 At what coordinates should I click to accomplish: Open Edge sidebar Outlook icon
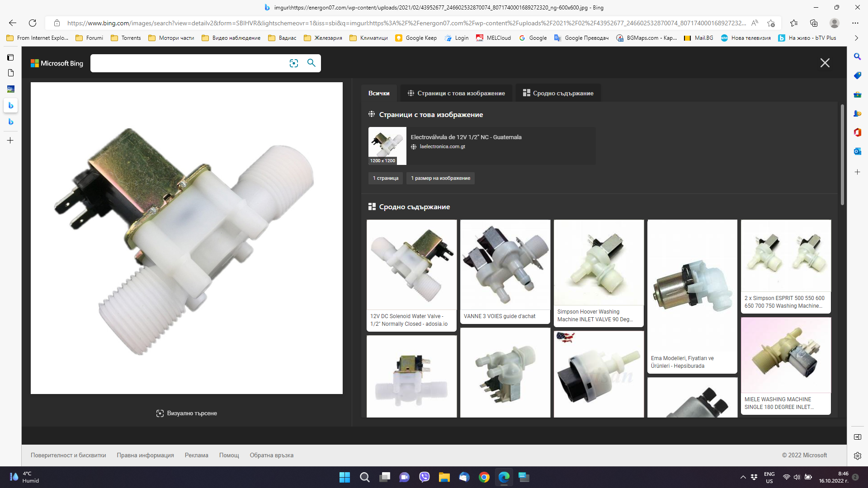tap(857, 151)
